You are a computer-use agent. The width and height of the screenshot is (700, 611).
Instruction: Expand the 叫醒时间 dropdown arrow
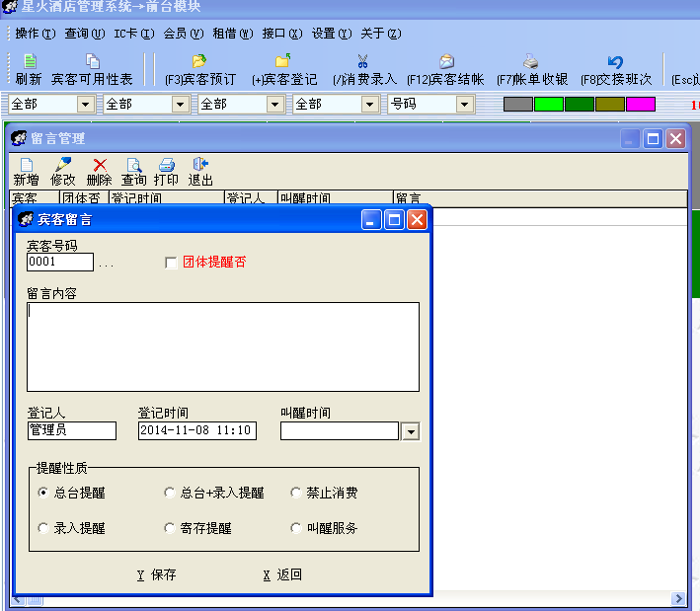click(410, 431)
